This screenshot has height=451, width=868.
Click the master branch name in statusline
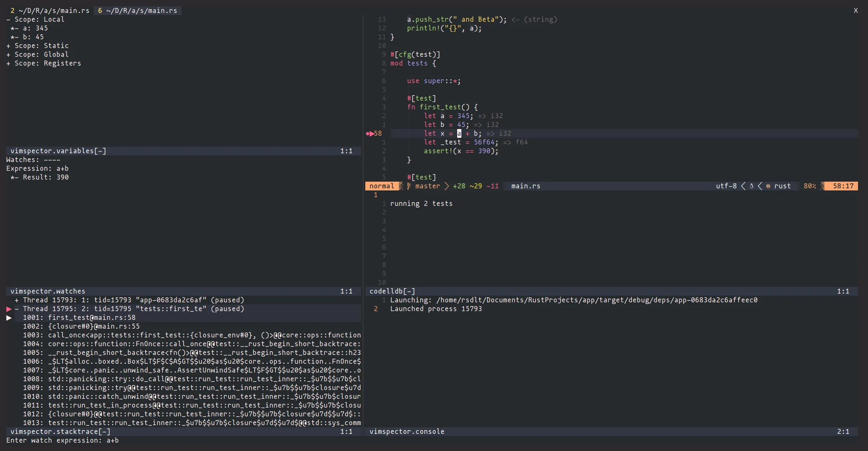[x=428, y=186]
